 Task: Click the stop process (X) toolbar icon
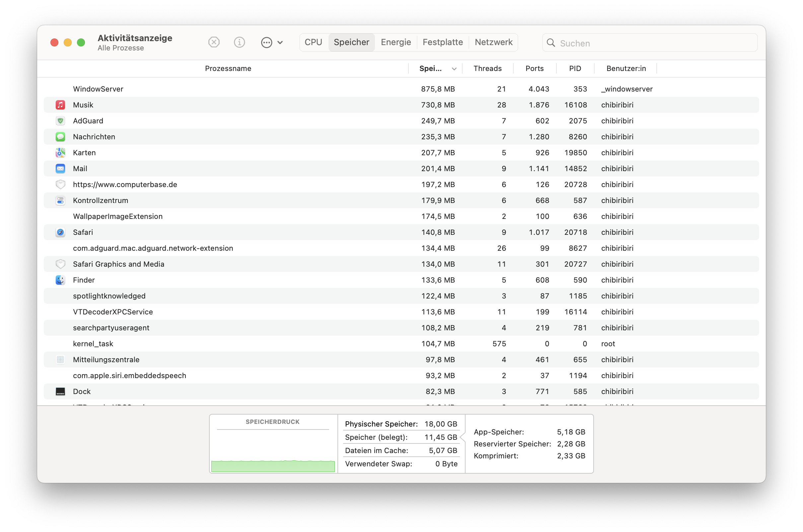click(x=214, y=42)
